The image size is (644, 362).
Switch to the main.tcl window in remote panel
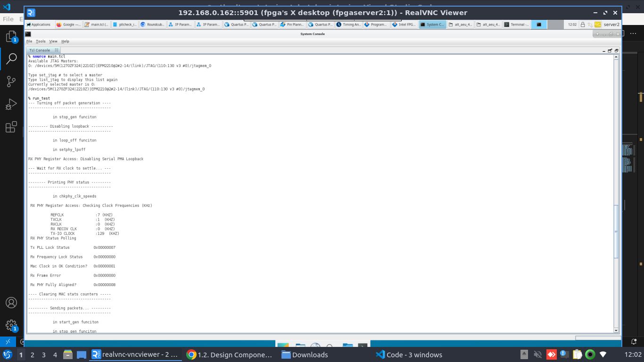[97, 25]
